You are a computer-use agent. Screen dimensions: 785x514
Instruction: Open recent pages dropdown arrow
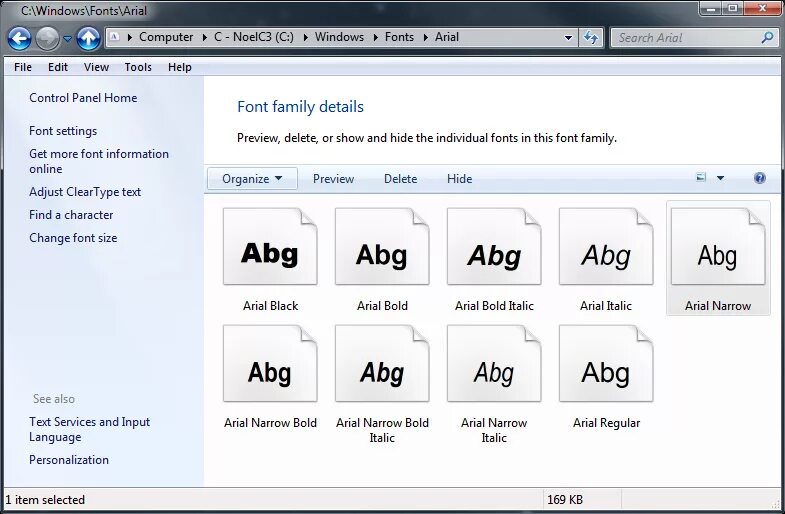[x=67, y=38]
